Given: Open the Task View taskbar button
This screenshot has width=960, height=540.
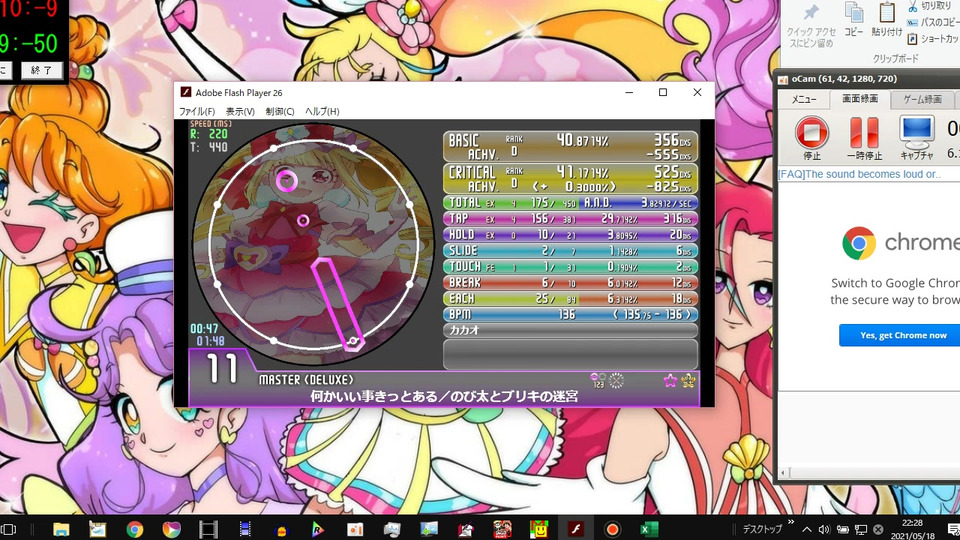Looking at the screenshot, I should 9,529.
